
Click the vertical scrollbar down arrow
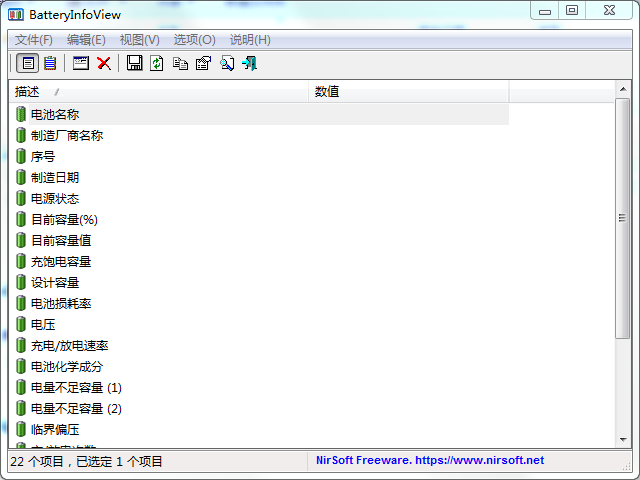[x=622, y=440]
